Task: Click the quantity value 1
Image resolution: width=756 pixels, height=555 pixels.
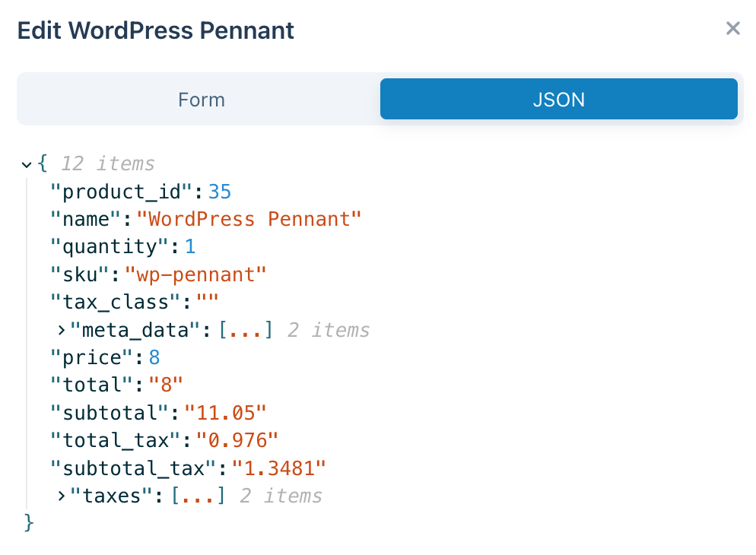Action: tap(190, 246)
